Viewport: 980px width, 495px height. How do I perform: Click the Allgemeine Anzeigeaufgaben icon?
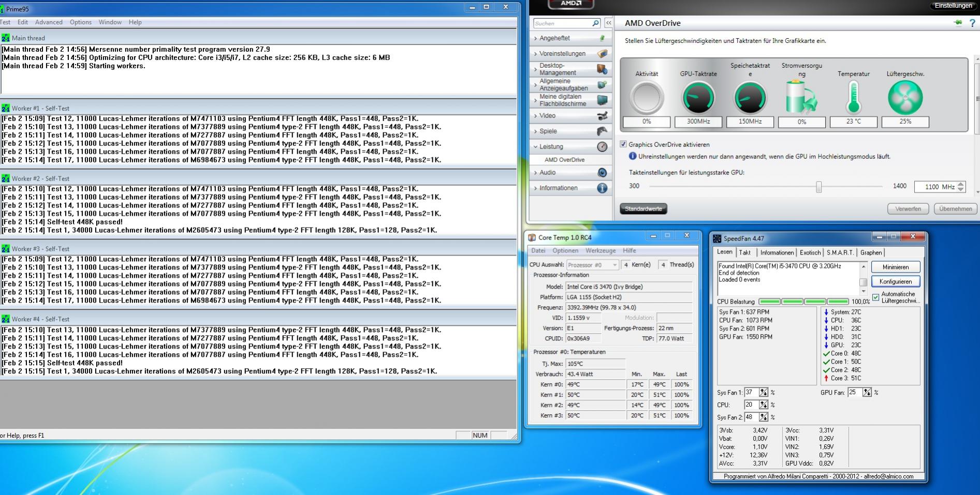click(602, 84)
